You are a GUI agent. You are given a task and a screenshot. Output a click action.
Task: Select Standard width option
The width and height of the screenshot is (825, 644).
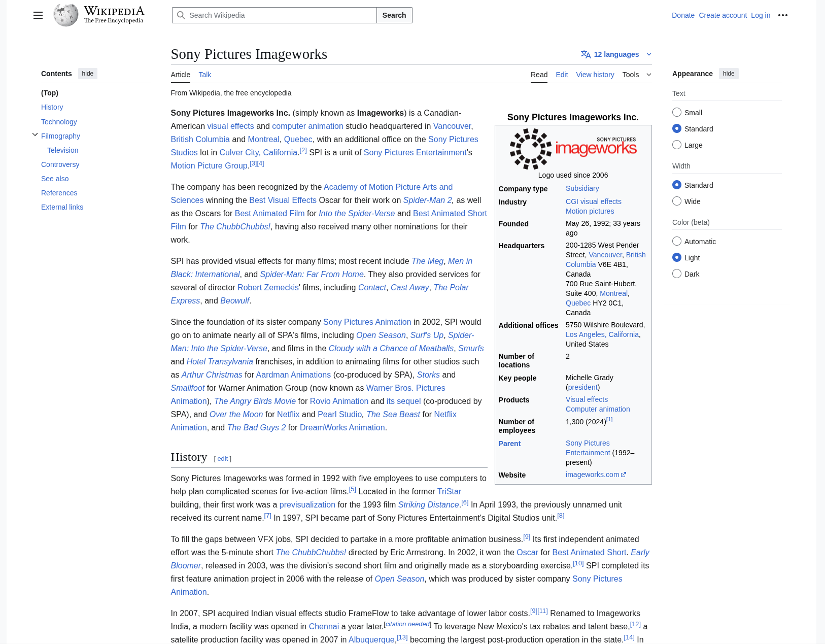click(677, 185)
